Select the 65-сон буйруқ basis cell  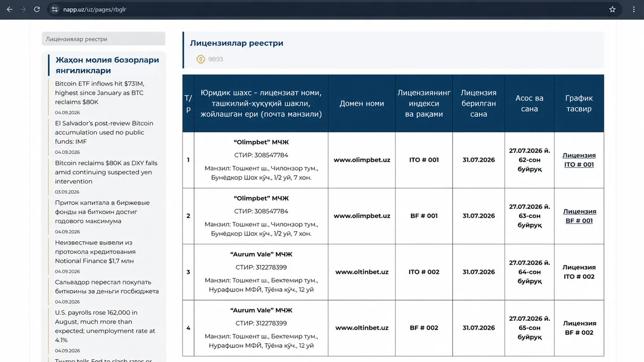point(530,328)
